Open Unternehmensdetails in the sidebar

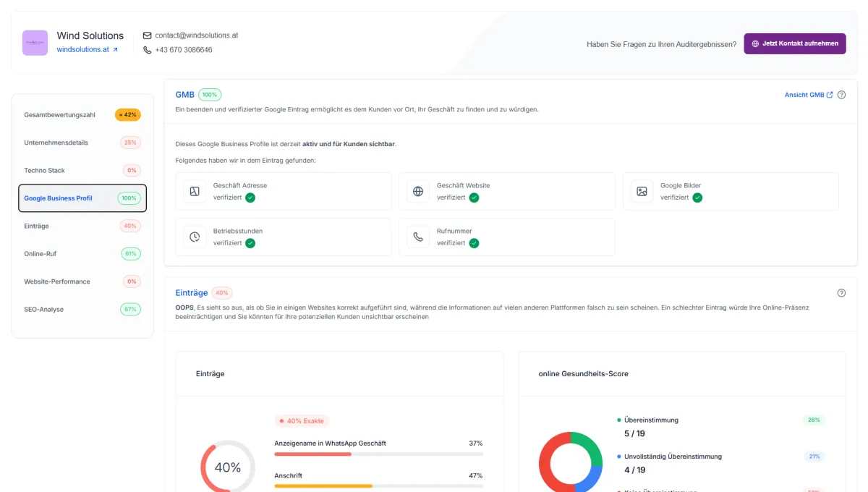click(x=82, y=143)
